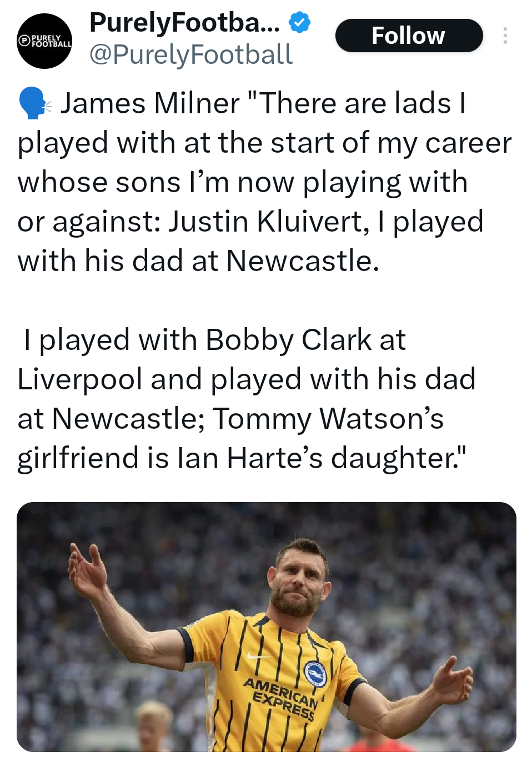Click the Tommy Watson's text
Viewport: 532px width, 762px height.
[x=328, y=419]
